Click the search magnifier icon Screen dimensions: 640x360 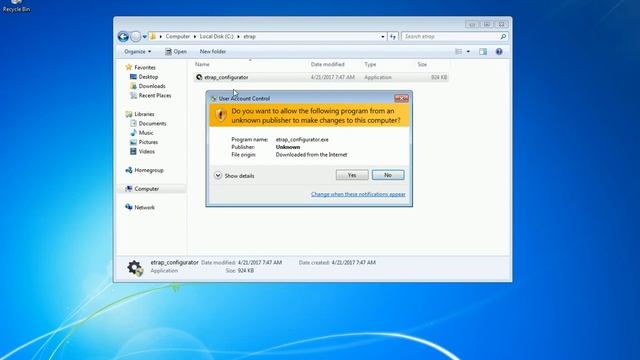(503, 37)
